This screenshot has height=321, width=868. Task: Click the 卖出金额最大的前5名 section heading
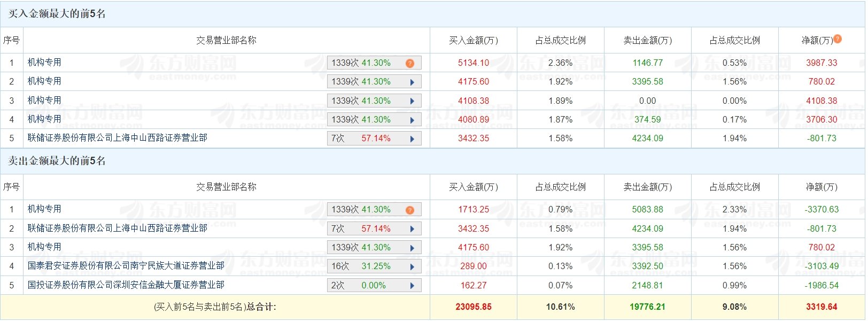(x=57, y=161)
